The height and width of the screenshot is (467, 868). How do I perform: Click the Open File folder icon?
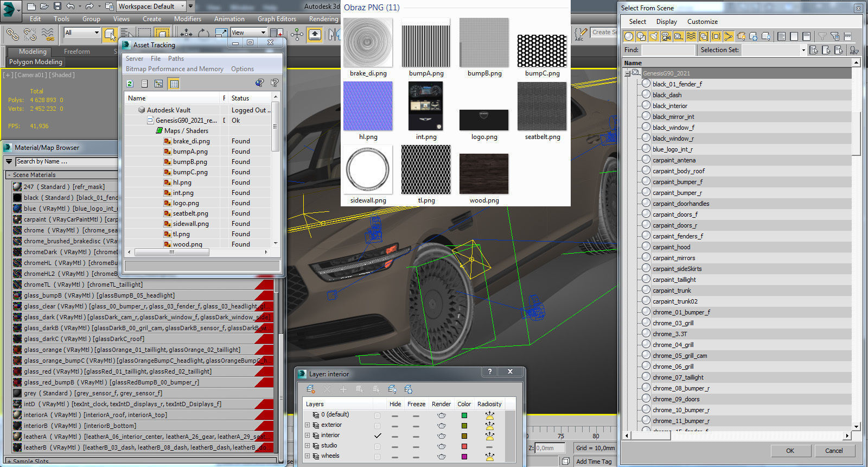pyautogui.click(x=44, y=7)
